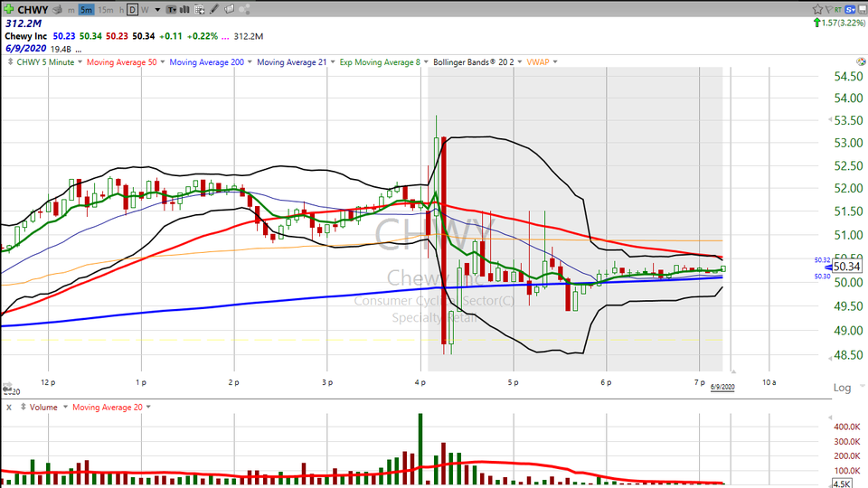Select the 5m timeframe toggle

(x=86, y=10)
